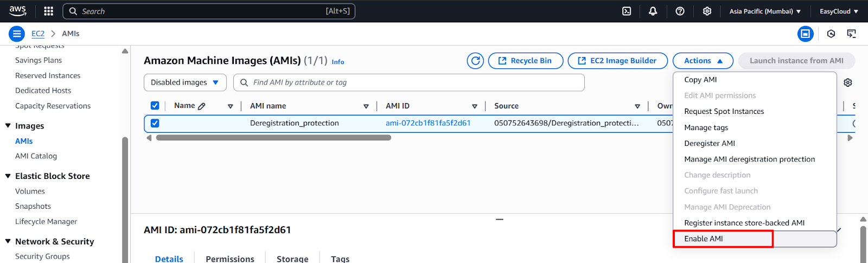The width and height of the screenshot is (868, 263).
Task: Open the EasyCloud account menu
Action: coord(839,11)
